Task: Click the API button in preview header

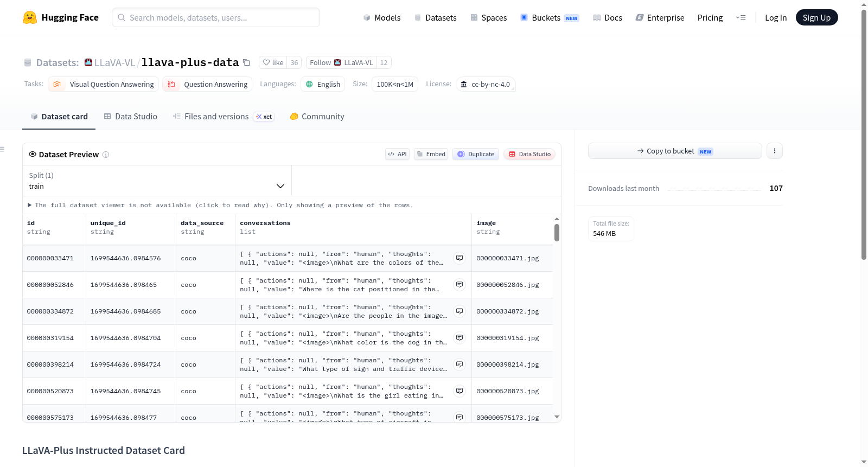Action: (x=397, y=154)
